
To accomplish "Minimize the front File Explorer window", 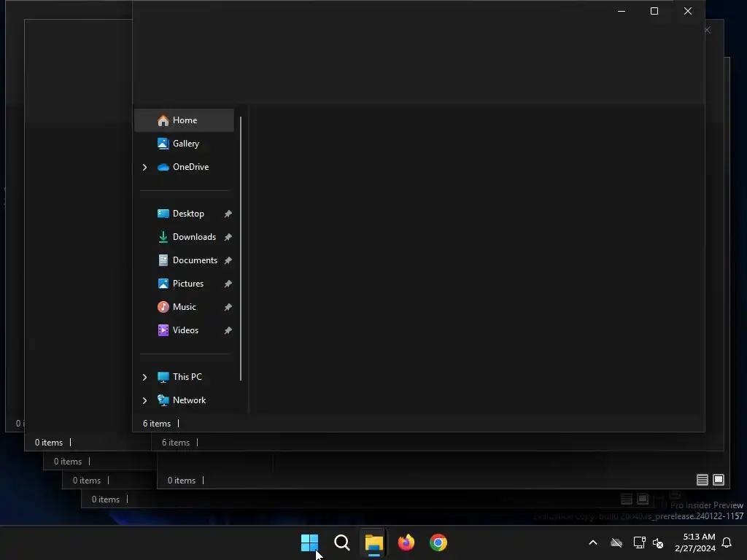I will point(622,11).
